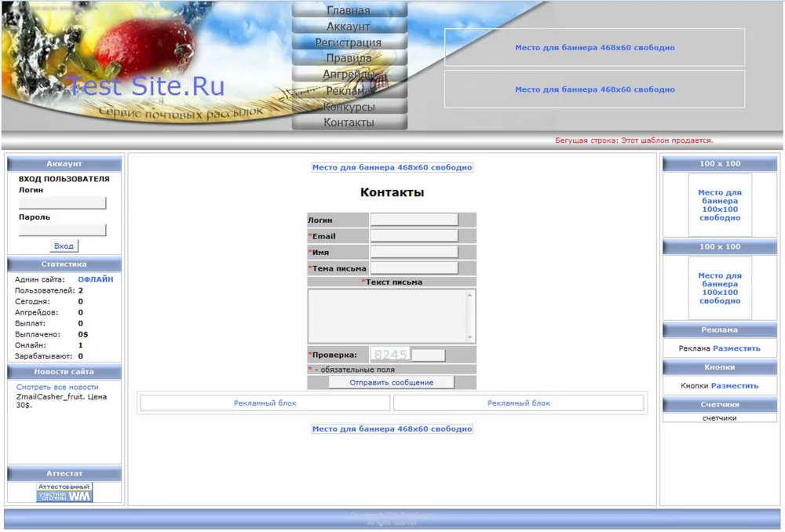The image size is (785, 532).
Task: Select Реклама in the top navigation menu
Action: 349,90
